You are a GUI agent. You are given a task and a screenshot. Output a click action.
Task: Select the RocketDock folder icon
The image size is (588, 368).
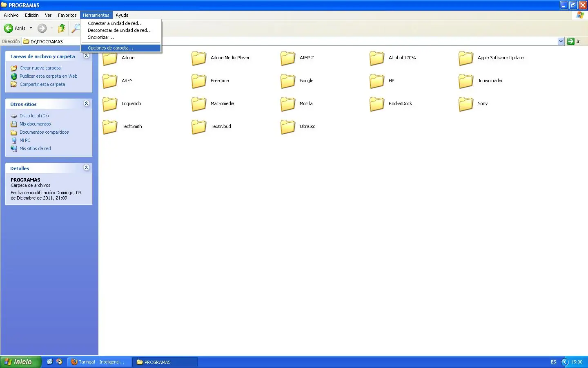[x=377, y=104]
